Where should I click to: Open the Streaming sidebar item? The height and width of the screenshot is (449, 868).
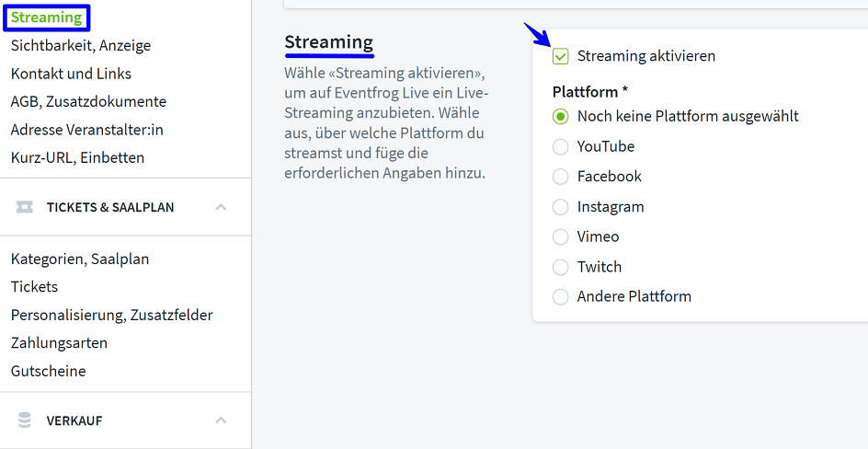46,17
